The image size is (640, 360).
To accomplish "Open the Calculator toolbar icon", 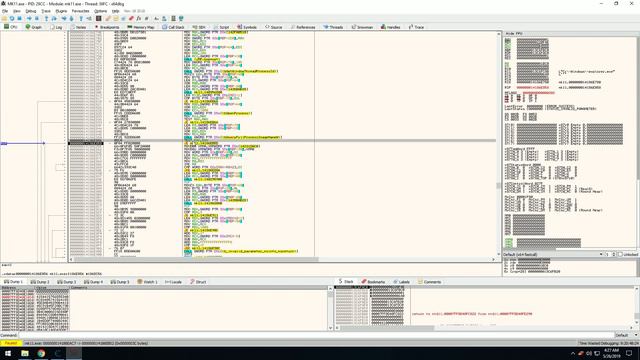I will click(173, 18).
